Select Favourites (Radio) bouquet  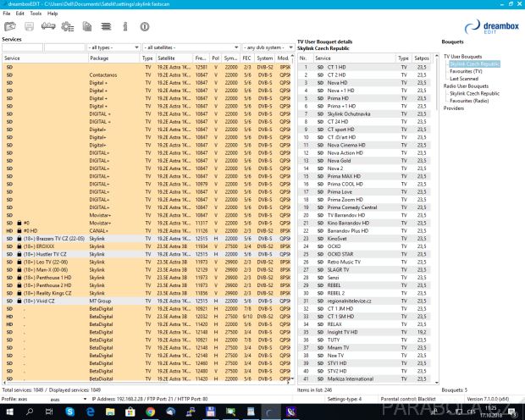pyautogui.click(x=469, y=101)
